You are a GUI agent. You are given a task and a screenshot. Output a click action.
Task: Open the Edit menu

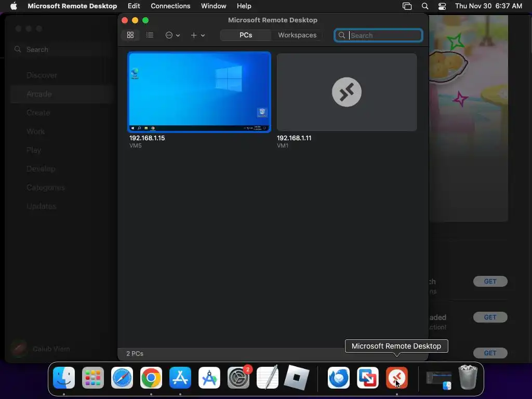click(134, 6)
